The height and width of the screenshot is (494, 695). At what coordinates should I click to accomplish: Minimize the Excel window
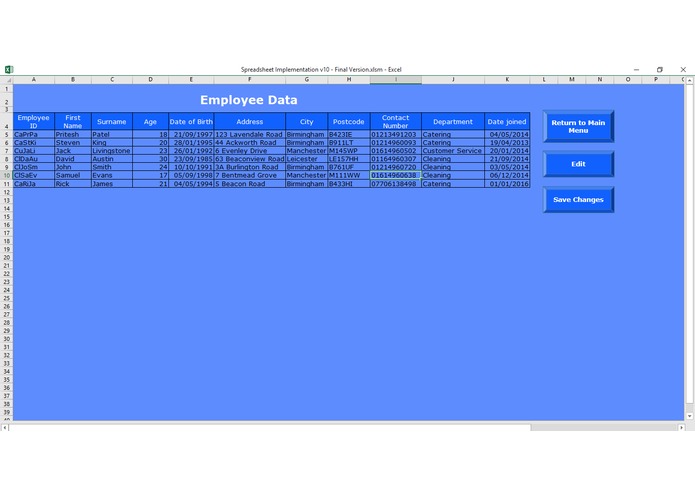[636, 70]
